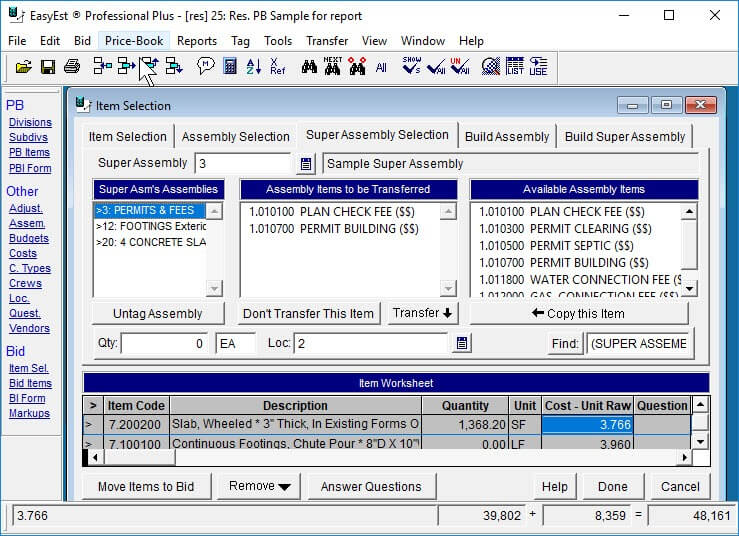Click the Answer Questions button
Screen dimensions: 739x536
click(371, 487)
